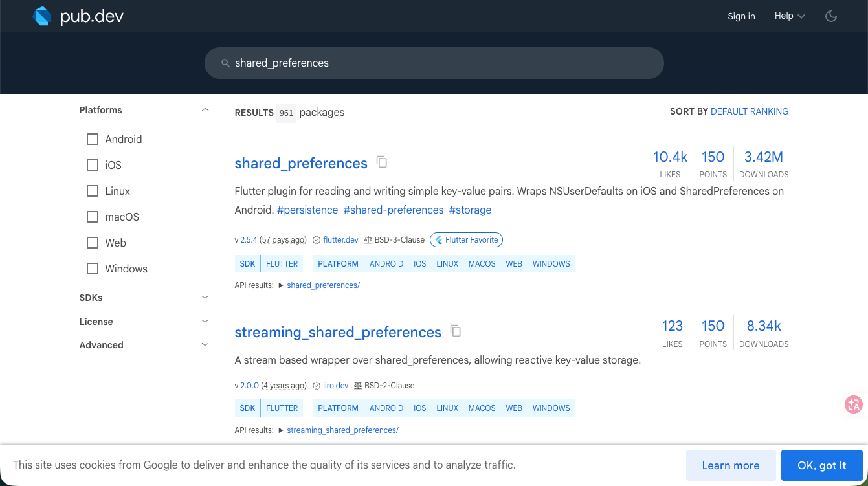
Task: Click the search magnifier icon
Action: [x=225, y=63]
